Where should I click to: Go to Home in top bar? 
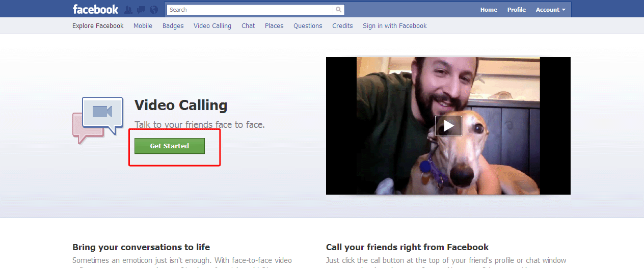click(x=489, y=10)
